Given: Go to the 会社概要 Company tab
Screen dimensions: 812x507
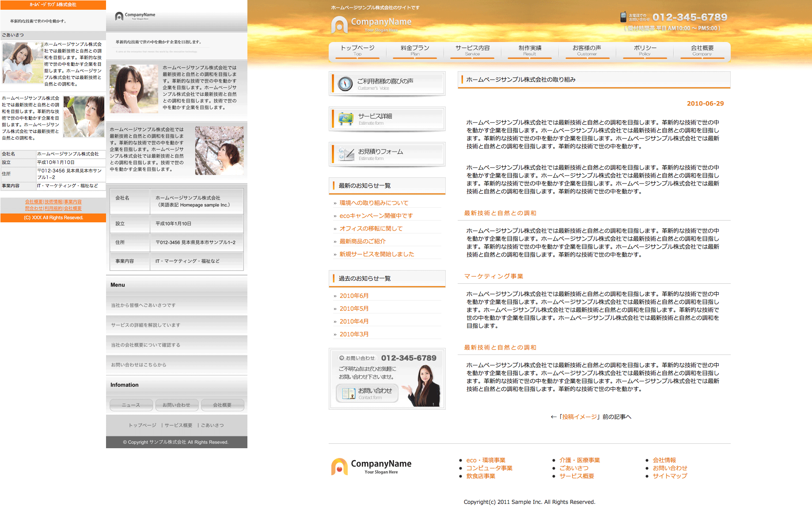Looking at the screenshot, I should (702, 50).
